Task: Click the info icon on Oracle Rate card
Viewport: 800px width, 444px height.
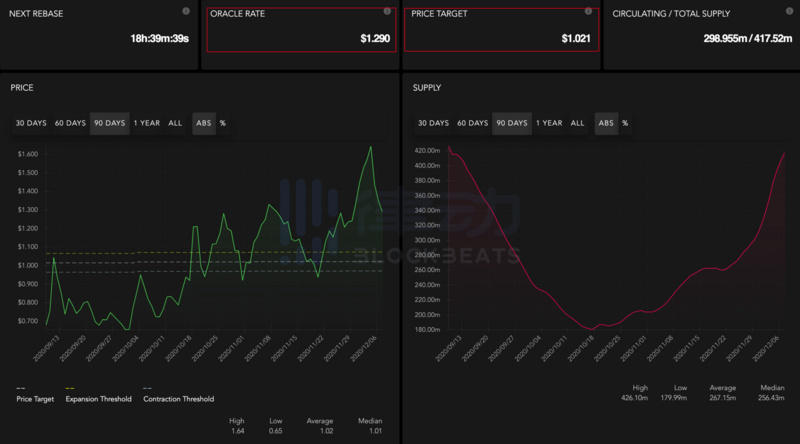Action: (387, 11)
